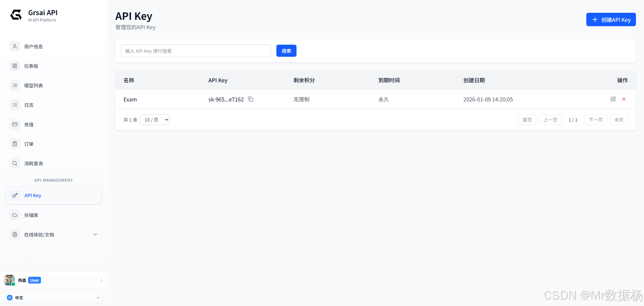Viewport: 644px width, 306px height.
Task: Open 模型列表 page
Action: [54, 85]
